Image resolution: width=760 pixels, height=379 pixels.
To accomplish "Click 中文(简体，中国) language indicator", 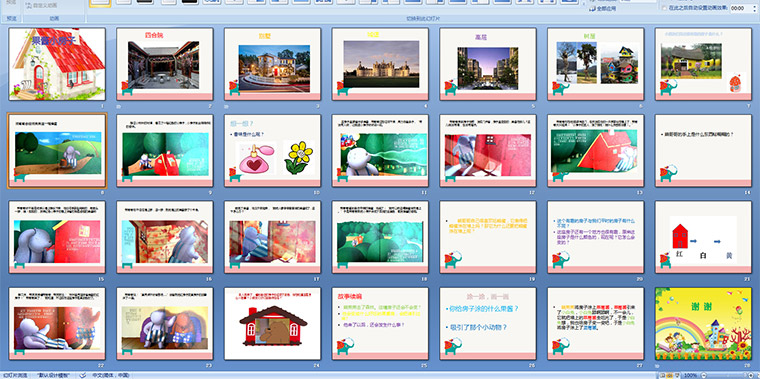I will [x=110, y=375].
